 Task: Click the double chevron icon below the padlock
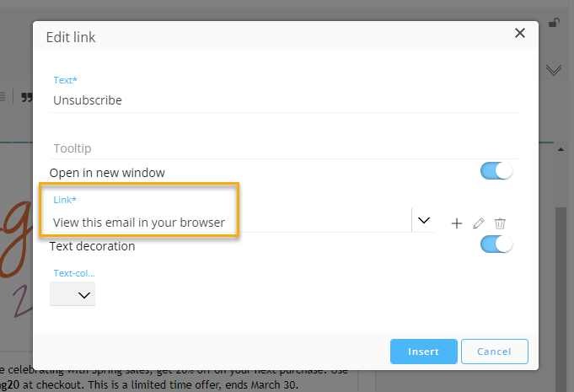[x=554, y=69]
